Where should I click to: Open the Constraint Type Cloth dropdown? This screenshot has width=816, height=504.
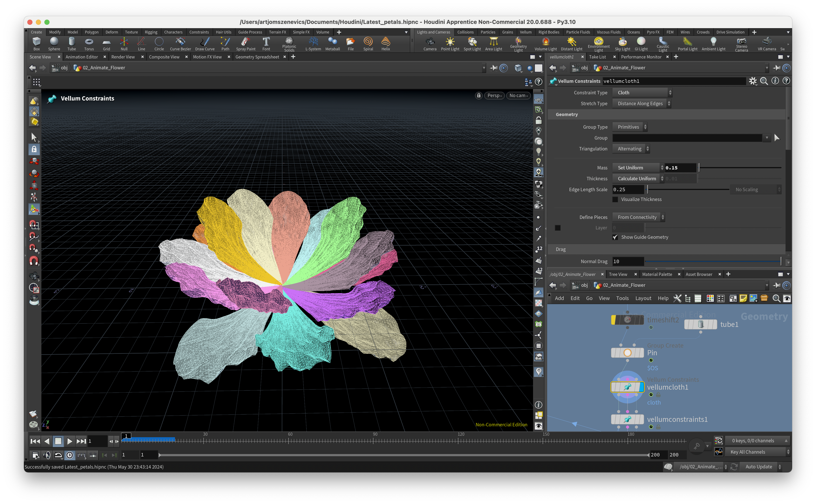(642, 93)
